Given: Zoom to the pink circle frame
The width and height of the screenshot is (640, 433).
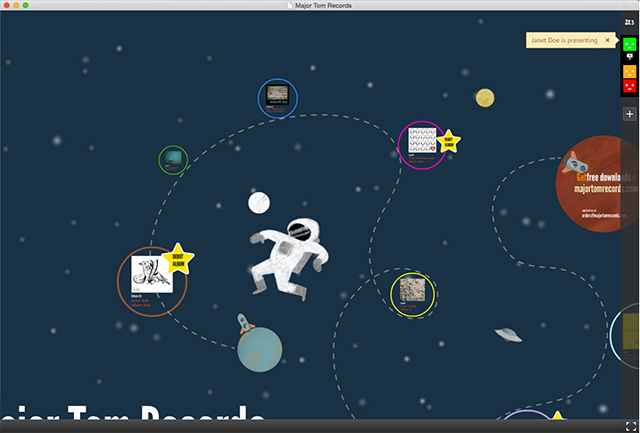Looking at the screenshot, I should [422, 145].
